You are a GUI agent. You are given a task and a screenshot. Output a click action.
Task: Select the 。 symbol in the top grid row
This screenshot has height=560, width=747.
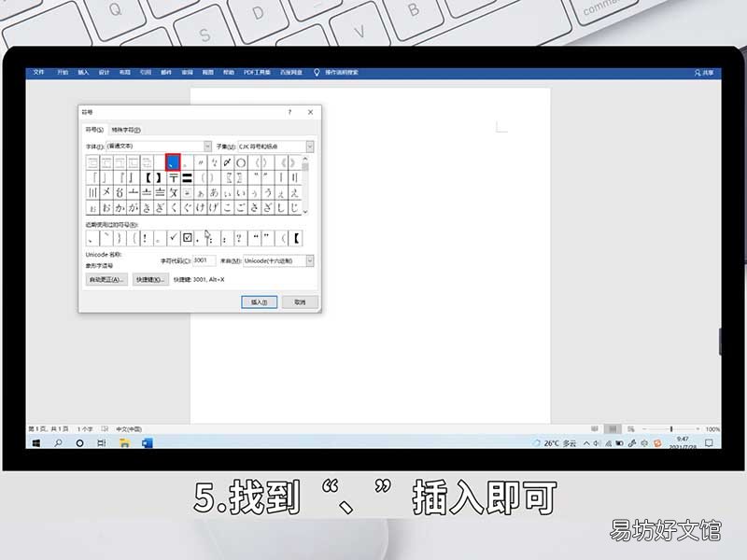[186, 162]
